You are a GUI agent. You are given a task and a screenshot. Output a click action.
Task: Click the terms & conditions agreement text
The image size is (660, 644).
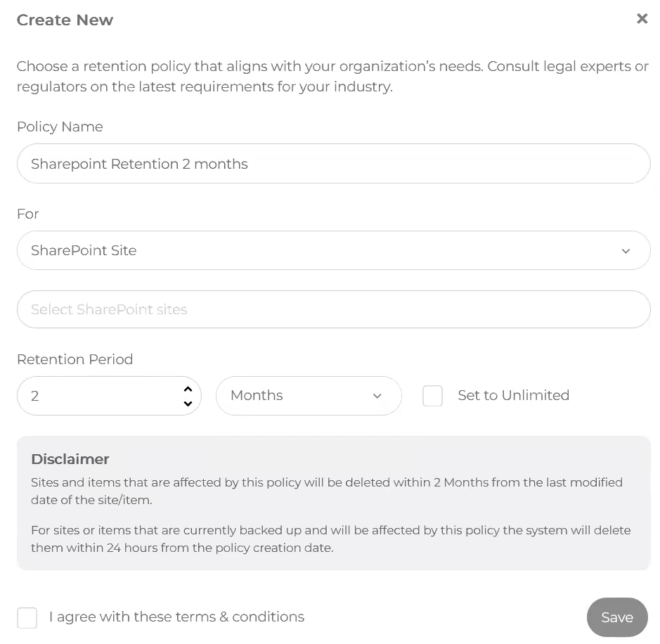[176, 617]
